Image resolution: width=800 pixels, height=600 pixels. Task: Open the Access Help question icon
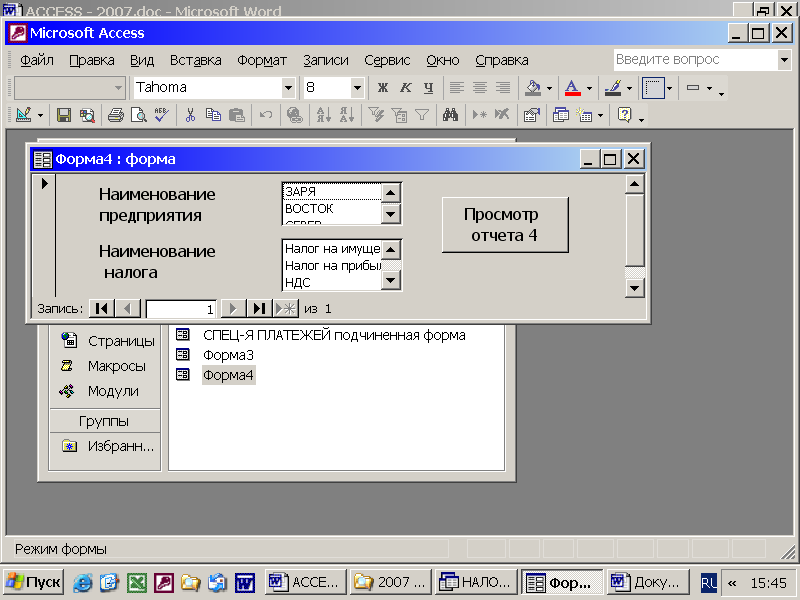coord(624,115)
